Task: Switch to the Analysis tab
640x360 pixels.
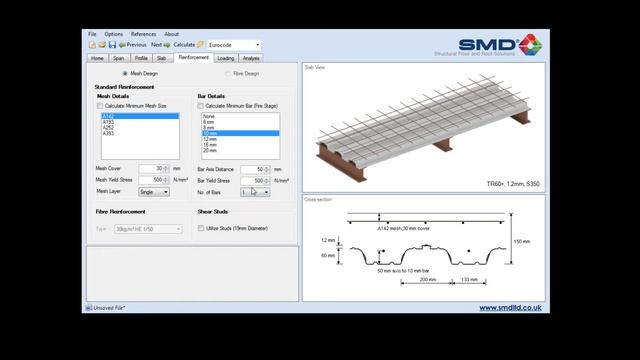Action: tap(251, 58)
